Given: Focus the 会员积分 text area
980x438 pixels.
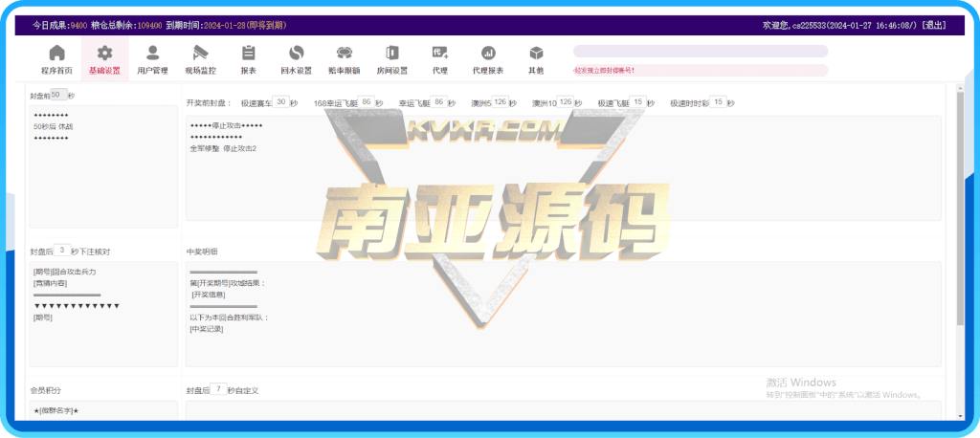Looking at the screenshot, I should 103,410.
